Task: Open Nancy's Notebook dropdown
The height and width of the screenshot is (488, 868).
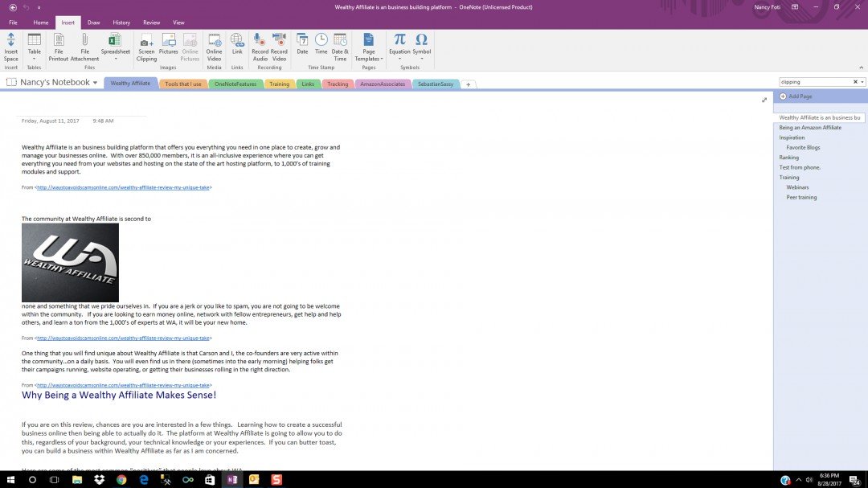Action: (x=95, y=83)
